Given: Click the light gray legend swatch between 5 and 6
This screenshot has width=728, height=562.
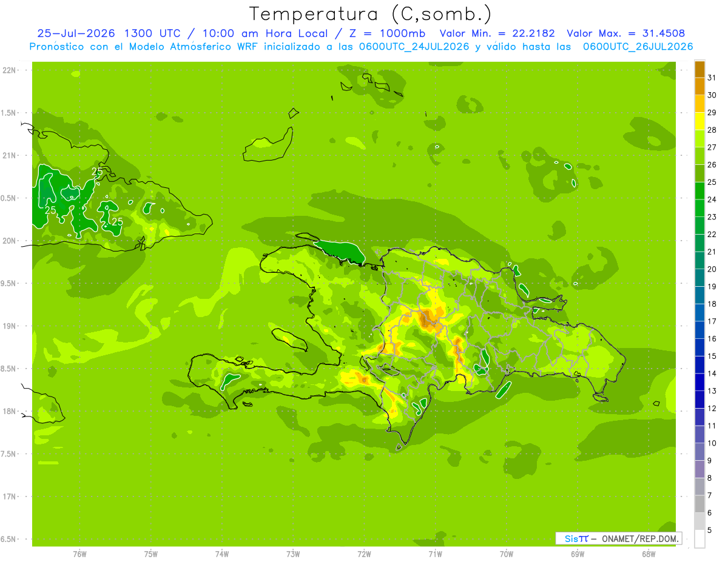Looking at the screenshot, I should tap(699, 521).
